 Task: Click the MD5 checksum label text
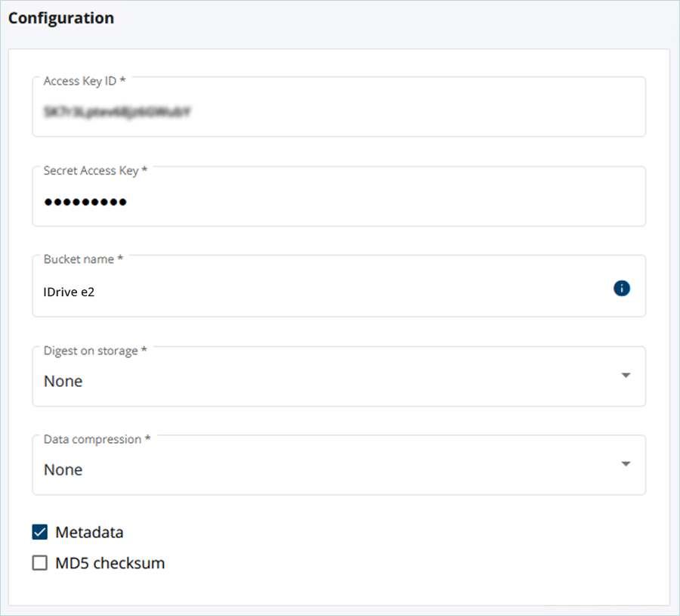click(x=110, y=563)
